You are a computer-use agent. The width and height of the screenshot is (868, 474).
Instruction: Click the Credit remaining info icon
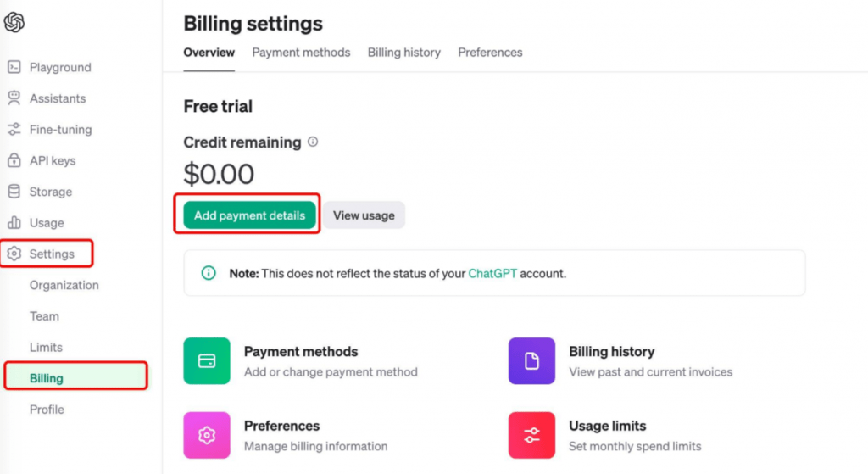pos(313,142)
